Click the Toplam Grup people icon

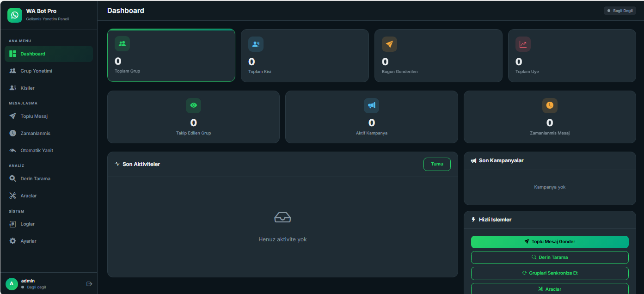tap(122, 44)
